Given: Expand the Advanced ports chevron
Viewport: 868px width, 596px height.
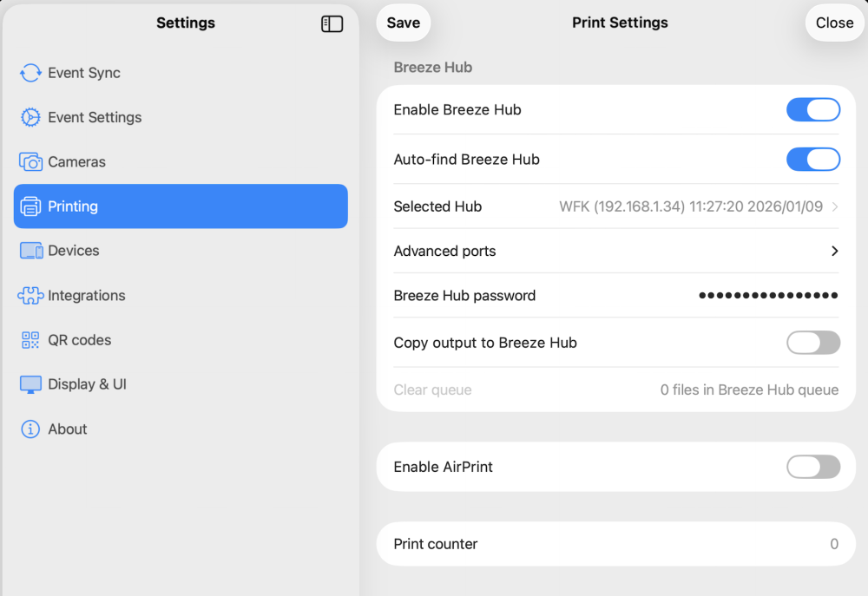Looking at the screenshot, I should coord(834,252).
